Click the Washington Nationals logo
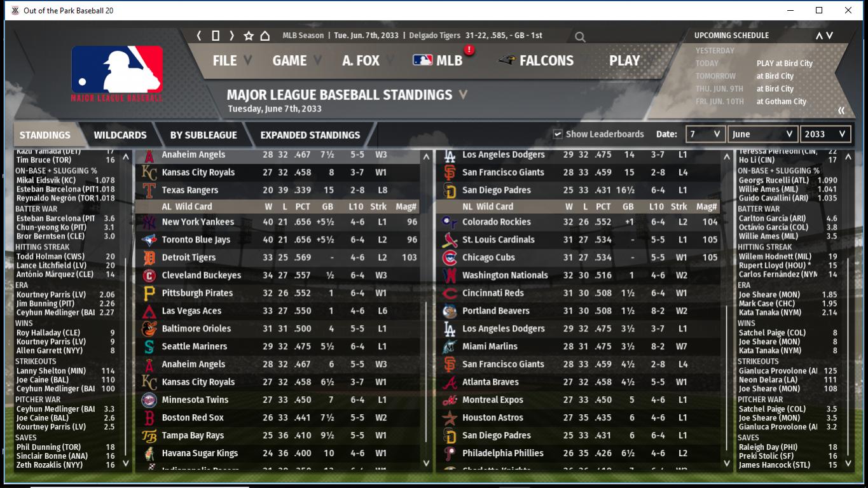Viewport: 868px width, 488px height. click(450, 275)
